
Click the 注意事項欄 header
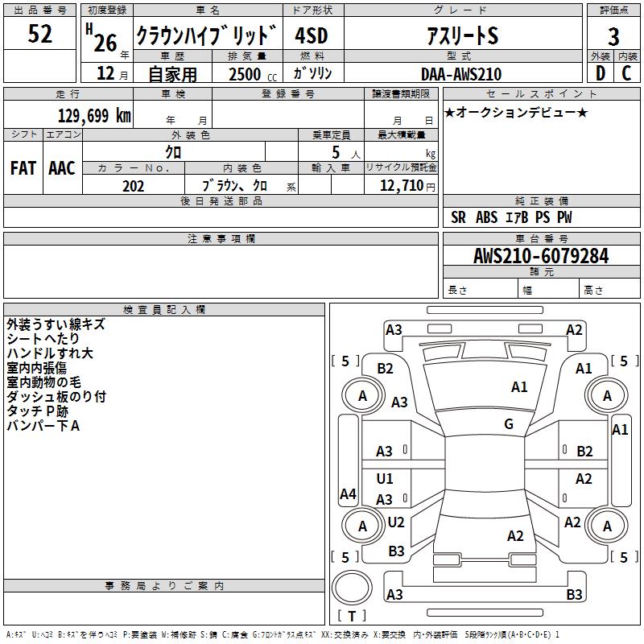click(221, 238)
